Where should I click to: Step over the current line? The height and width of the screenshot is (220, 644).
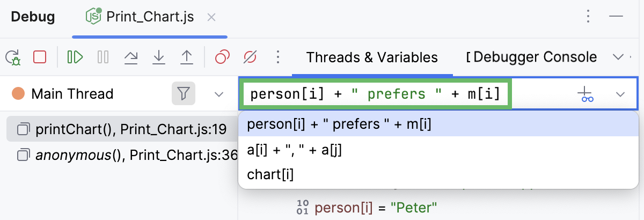[x=130, y=57]
